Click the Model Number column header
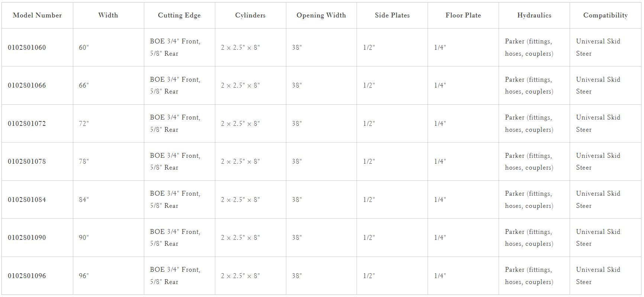 click(37, 15)
